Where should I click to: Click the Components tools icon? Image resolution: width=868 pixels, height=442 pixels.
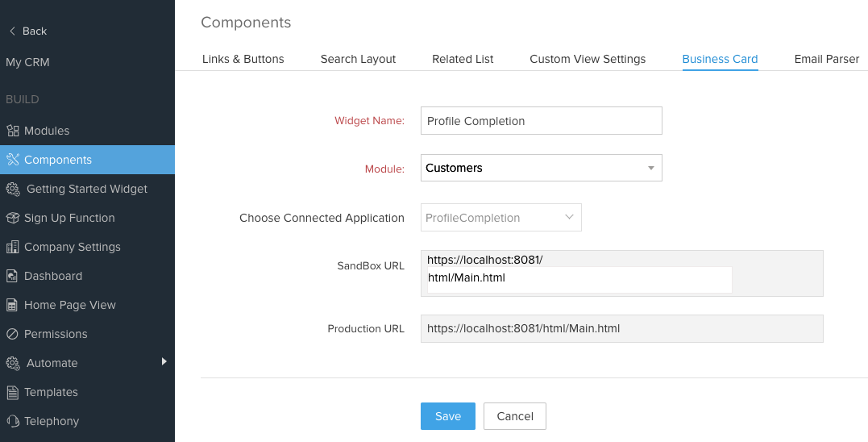12,160
